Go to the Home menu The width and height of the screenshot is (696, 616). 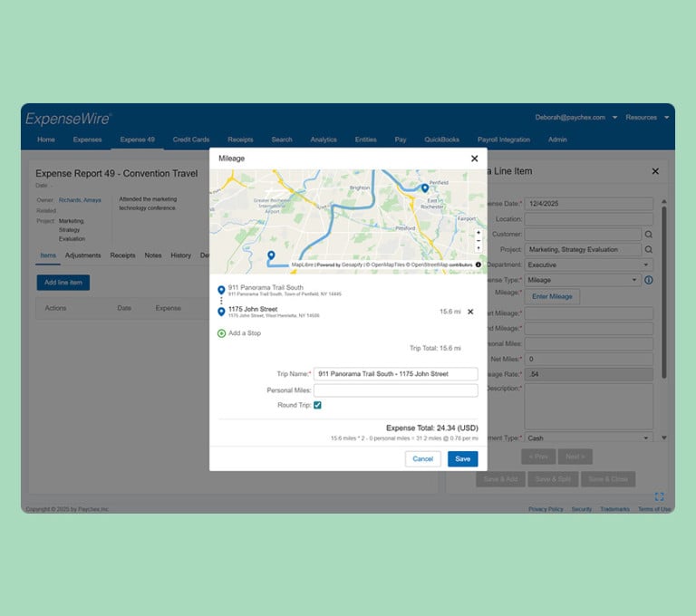click(46, 140)
